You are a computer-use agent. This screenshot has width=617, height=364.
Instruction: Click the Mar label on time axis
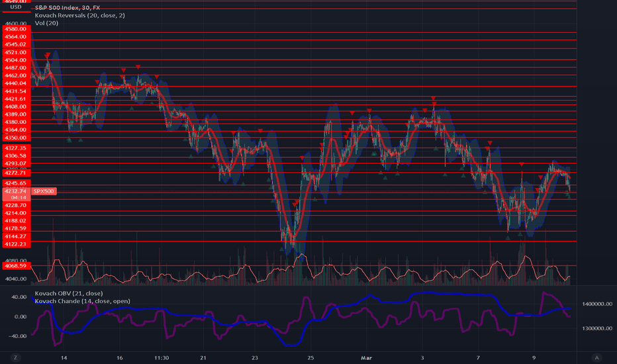coord(366,357)
